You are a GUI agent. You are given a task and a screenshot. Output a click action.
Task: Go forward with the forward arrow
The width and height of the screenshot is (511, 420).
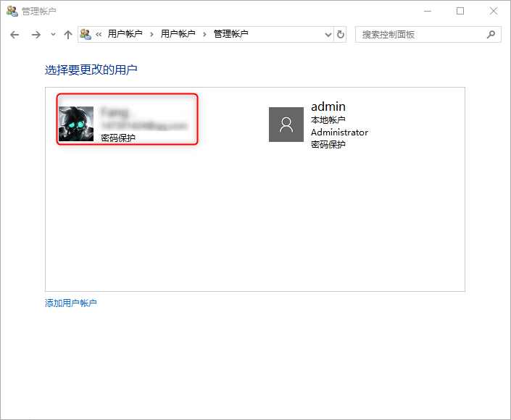[x=36, y=35]
